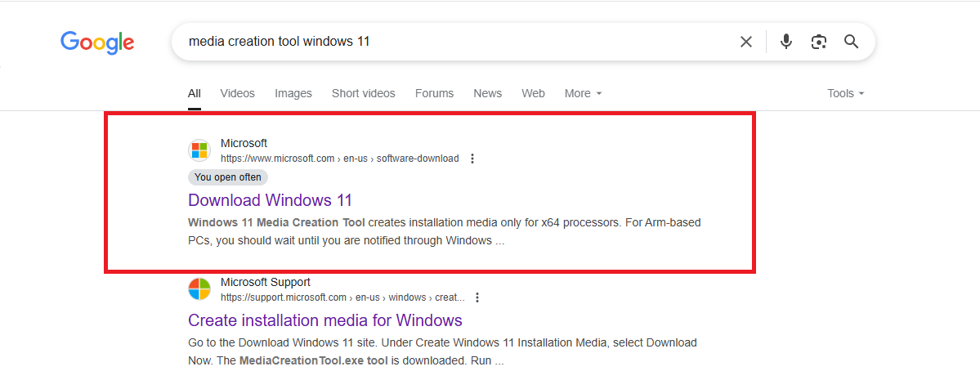The image size is (980, 389).
Task: Open Create installation media for Windows link
Action: 325,320
